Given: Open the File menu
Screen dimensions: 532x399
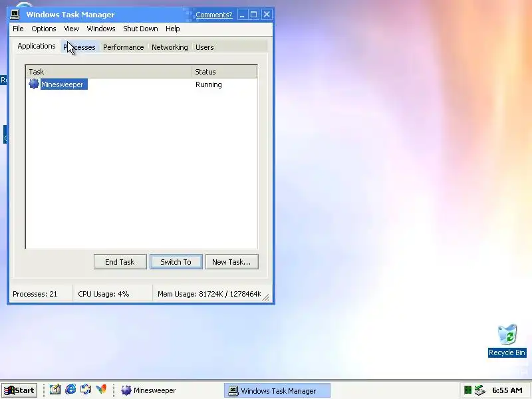Looking at the screenshot, I should 18,29.
